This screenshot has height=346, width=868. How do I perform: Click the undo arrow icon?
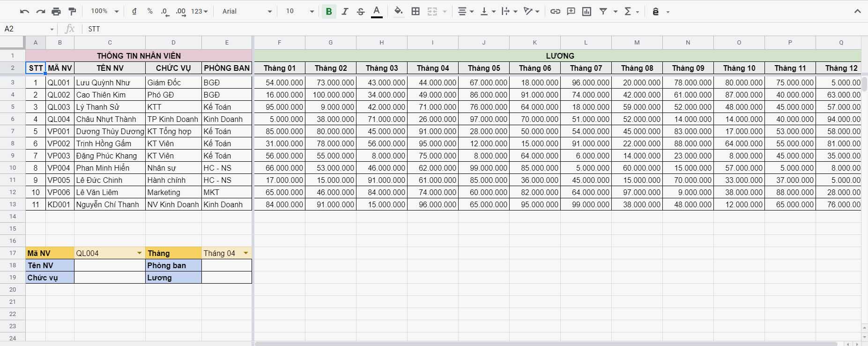pyautogui.click(x=25, y=11)
